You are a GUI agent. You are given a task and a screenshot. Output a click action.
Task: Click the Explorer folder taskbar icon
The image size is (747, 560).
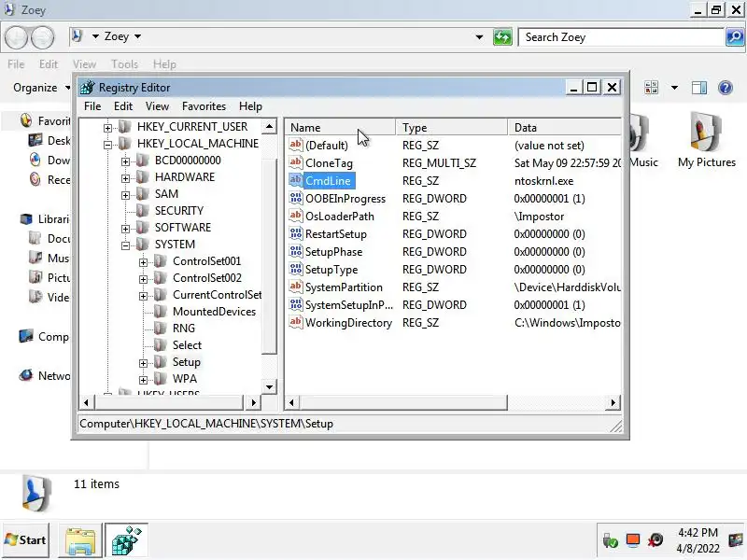point(80,540)
